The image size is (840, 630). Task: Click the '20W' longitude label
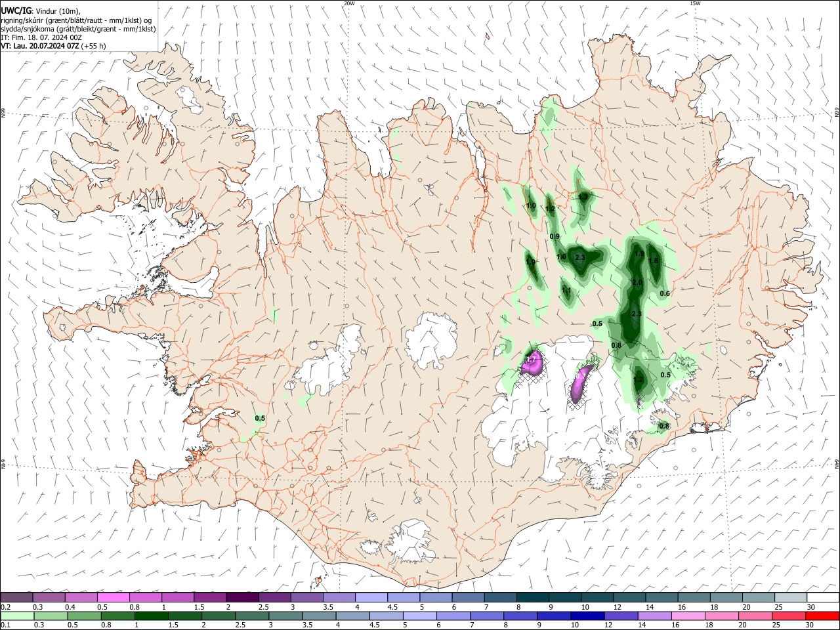349,3
